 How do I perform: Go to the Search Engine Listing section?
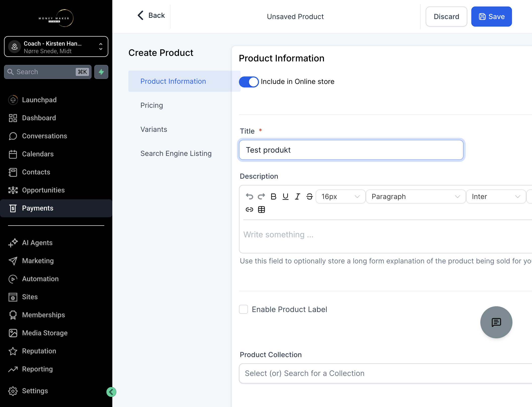pos(176,153)
